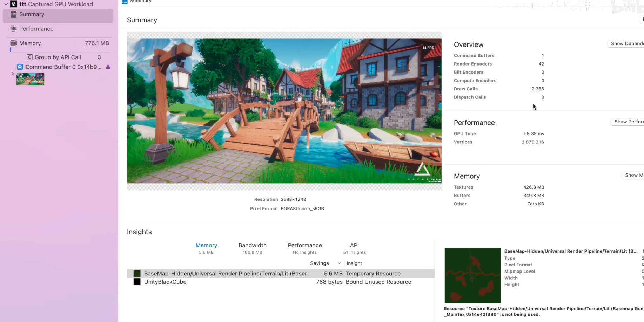The image size is (644, 322).
Task: Click the Buffers memory value 349.8 MB
Action: (534, 196)
